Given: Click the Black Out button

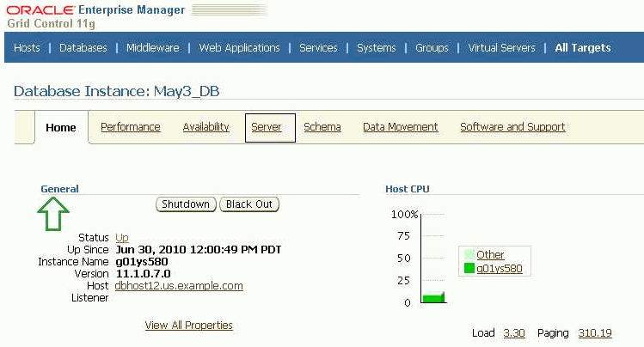Looking at the screenshot, I should [x=249, y=204].
